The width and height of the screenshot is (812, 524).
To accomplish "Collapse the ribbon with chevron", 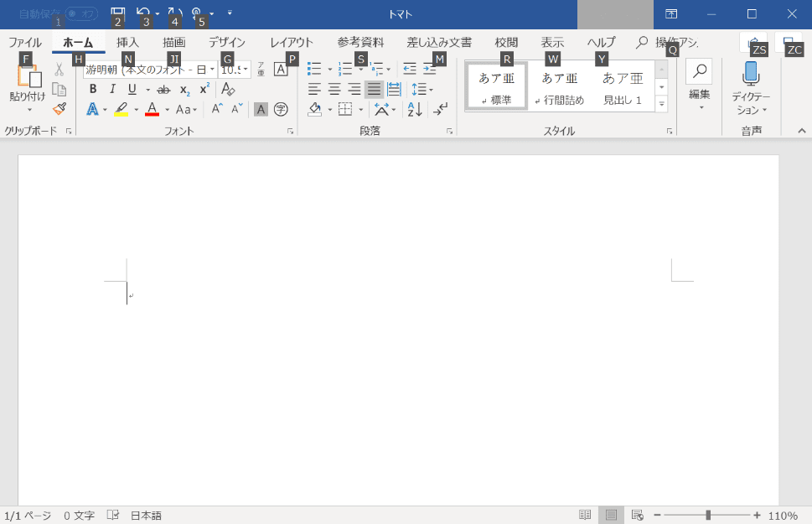I will point(802,131).
